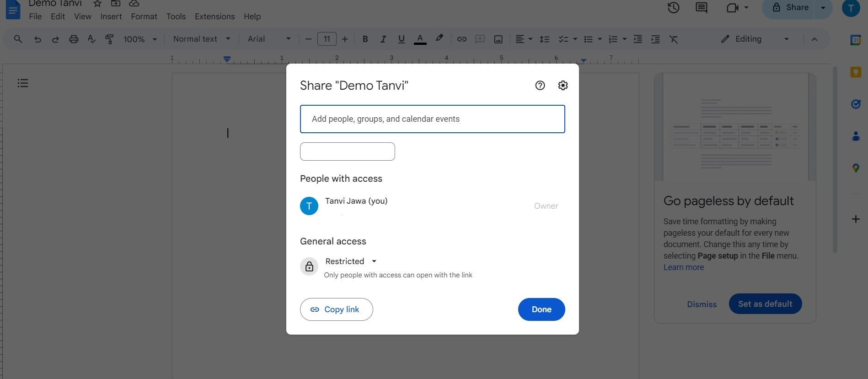Viewport: 868px width, 379px height.
Task: Click Done in the Share dialog
Action: click(541, 309)
